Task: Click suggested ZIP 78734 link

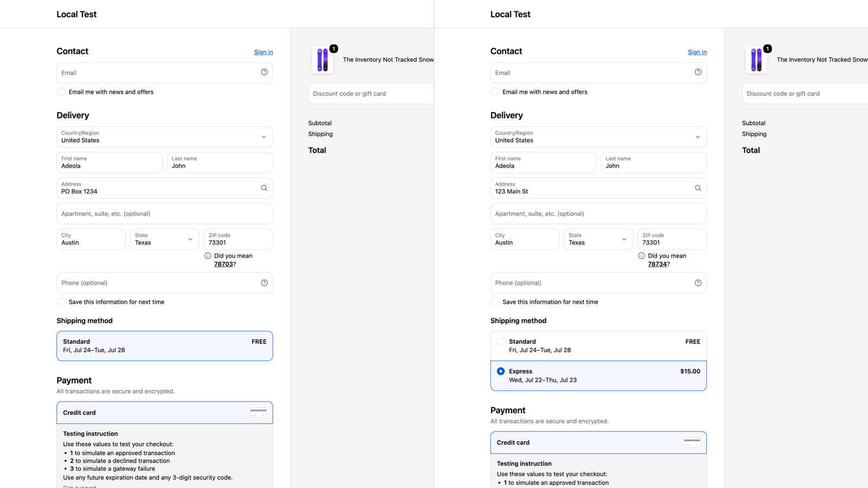Action: (658, 264)
